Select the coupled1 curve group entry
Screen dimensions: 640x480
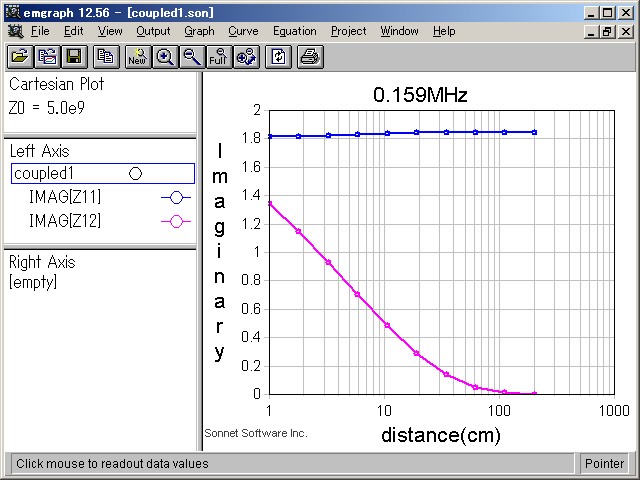pos(103,173)
